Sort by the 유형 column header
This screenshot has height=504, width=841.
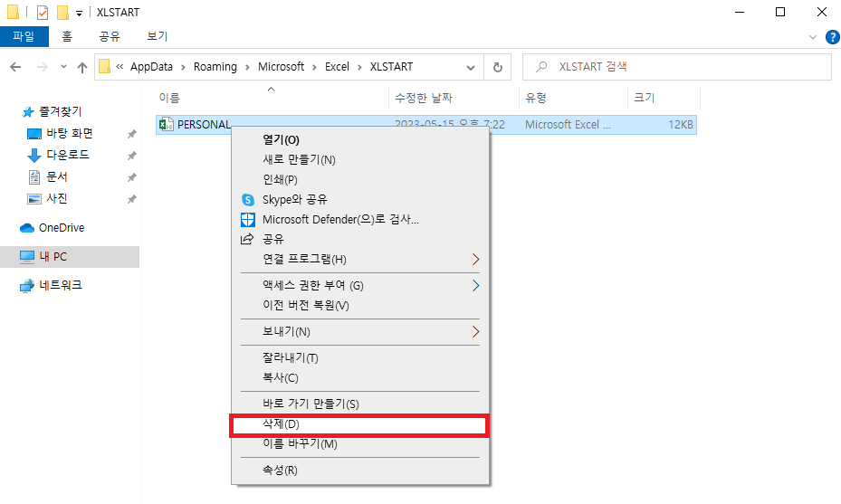point(536,98)
